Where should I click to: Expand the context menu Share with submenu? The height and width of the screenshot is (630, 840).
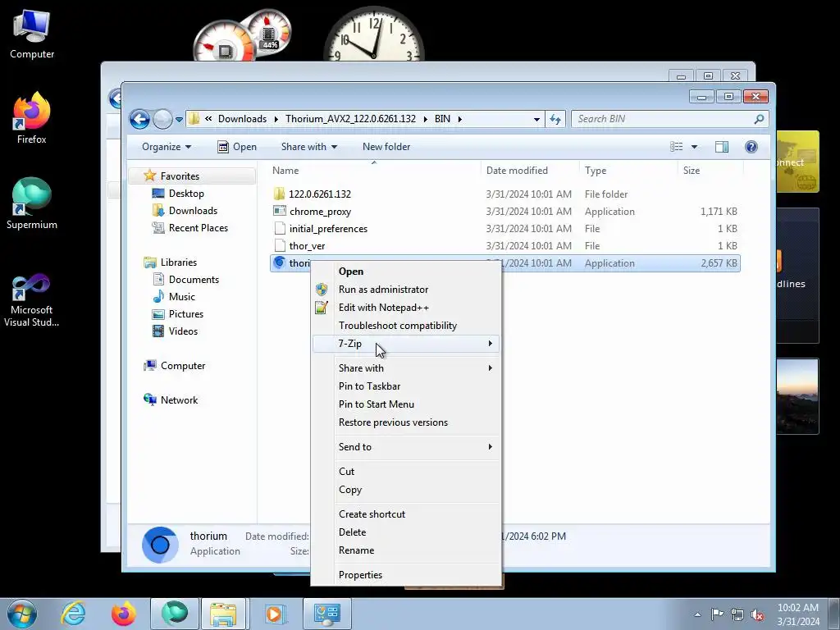[405, 368]
